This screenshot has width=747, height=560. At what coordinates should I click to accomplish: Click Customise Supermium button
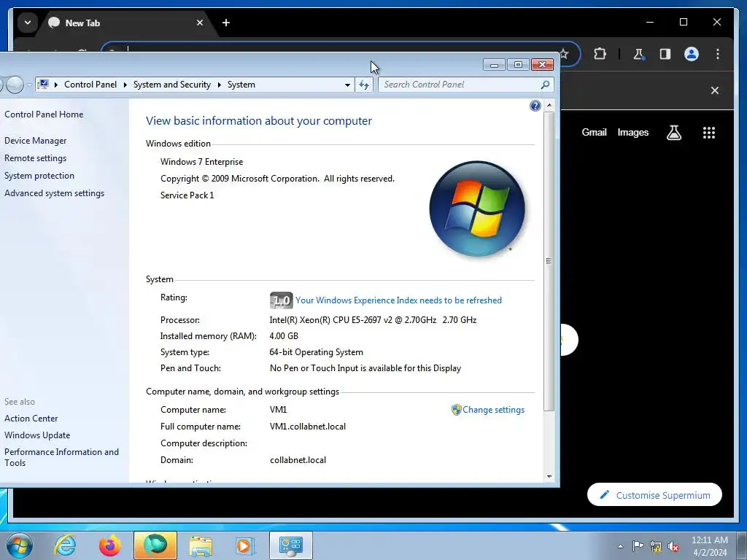654,495
